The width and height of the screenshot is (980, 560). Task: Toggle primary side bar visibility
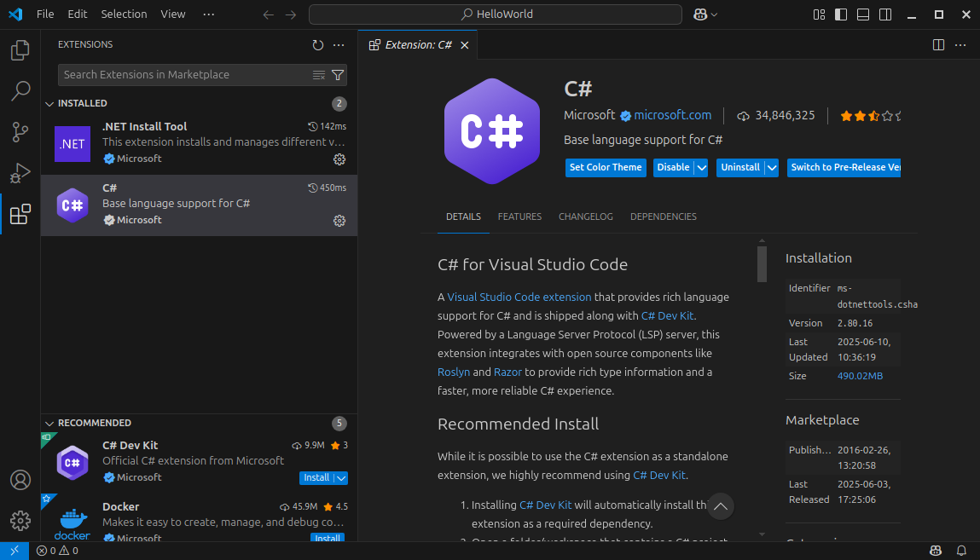(841, 14)
